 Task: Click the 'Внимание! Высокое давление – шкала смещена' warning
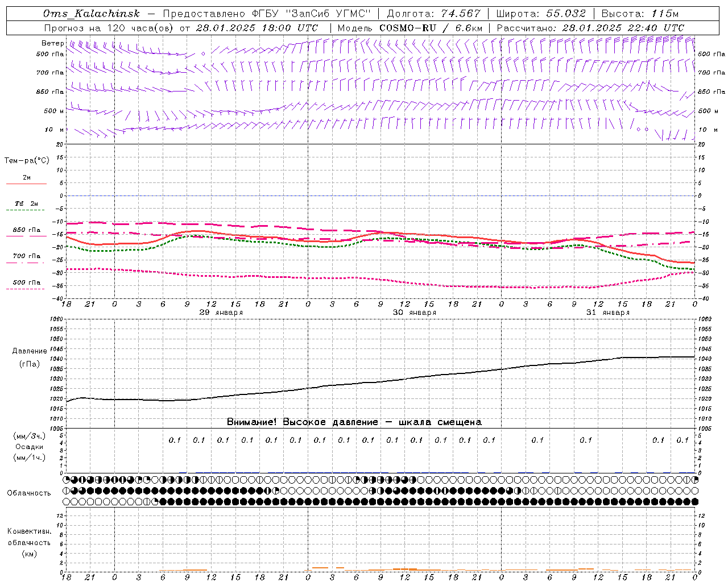[354, 422]
